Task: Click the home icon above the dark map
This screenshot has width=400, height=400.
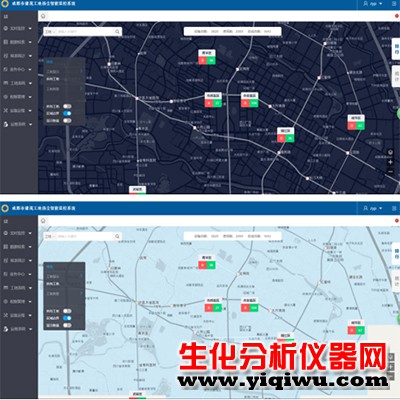Action: 43,16
